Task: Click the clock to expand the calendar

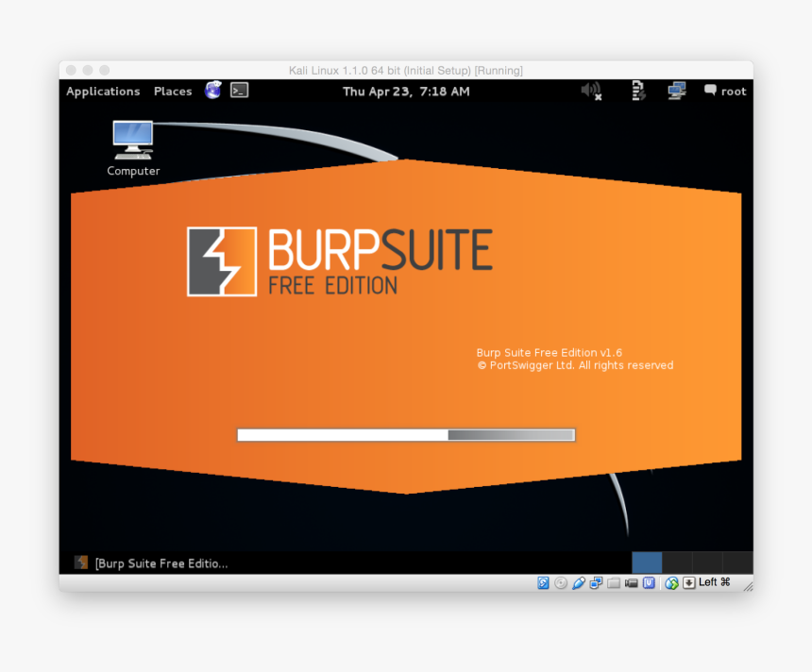Action: click(x=406, y=91)
